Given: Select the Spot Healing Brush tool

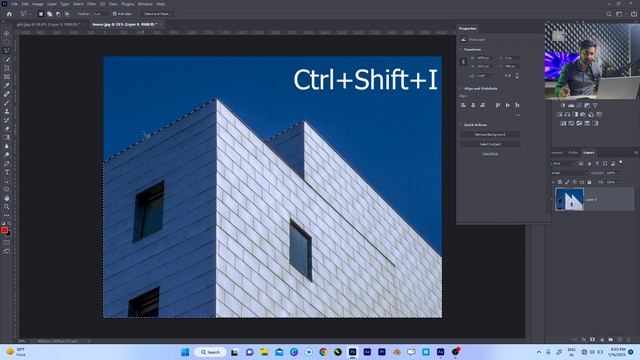Looking at the screenshot, I should pos(7,94).
